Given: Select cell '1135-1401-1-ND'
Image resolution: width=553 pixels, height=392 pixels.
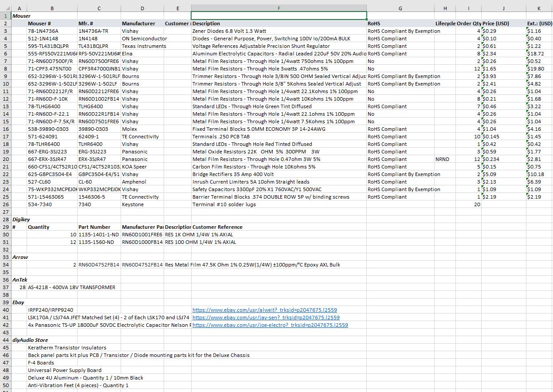Looking at the screenshot, I should (x=99, y=235).
